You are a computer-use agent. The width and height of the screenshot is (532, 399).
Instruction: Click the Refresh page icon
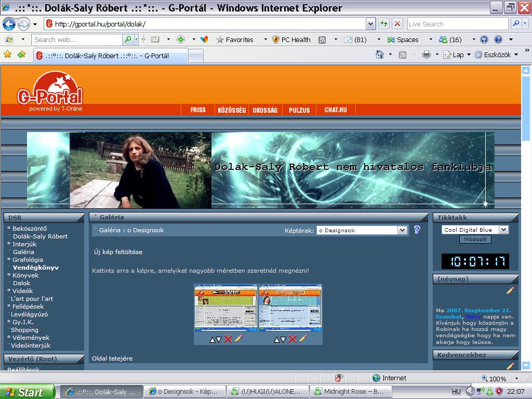tap(384, 24)
